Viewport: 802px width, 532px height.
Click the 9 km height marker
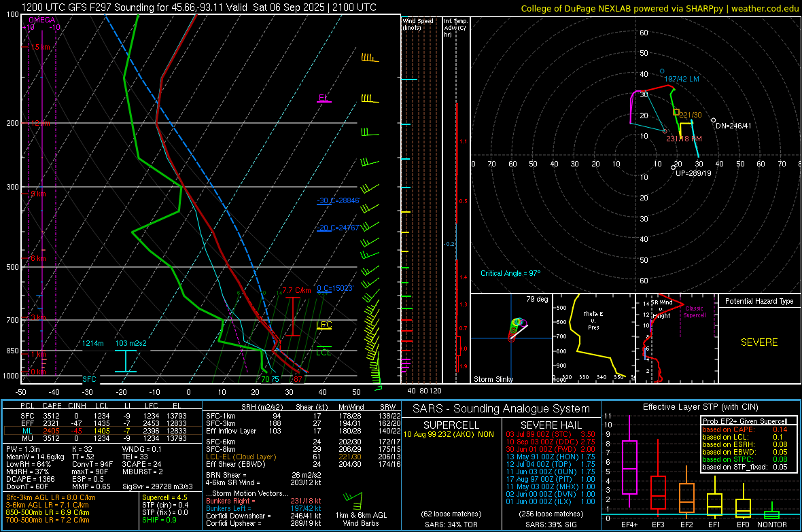coord(38,194)
